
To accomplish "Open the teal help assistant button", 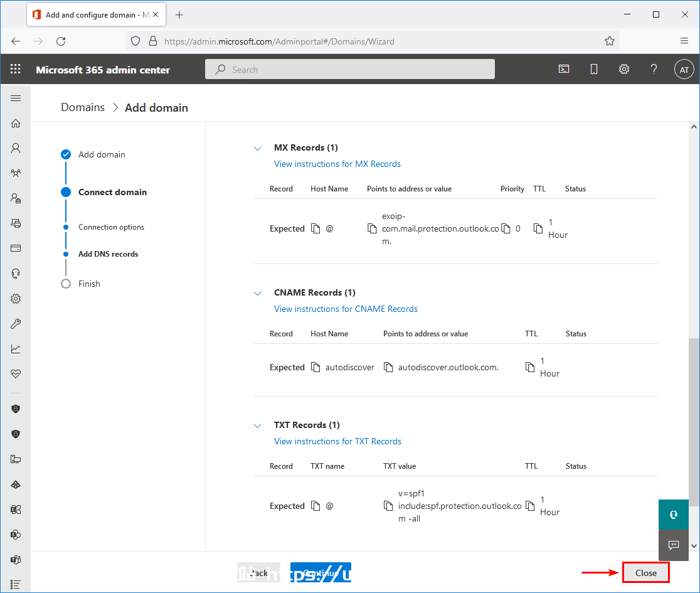I will (673, 515).
